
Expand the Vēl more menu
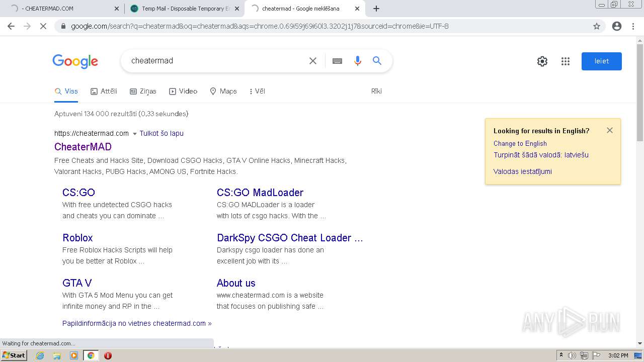pyautogui.click(x=257, y=92)
